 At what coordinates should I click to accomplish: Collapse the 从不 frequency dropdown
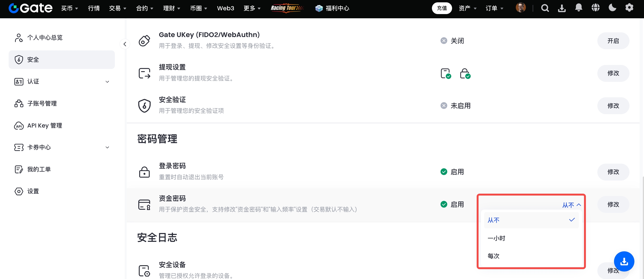click(x=572, y=205)
